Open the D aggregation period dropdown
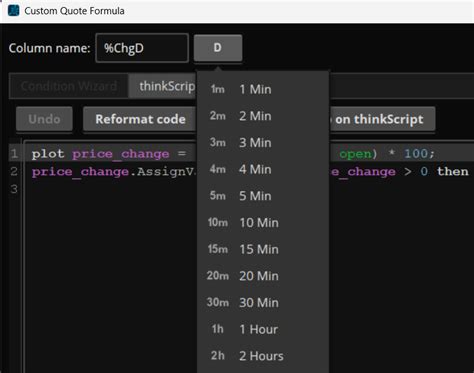 pos(218,48)
